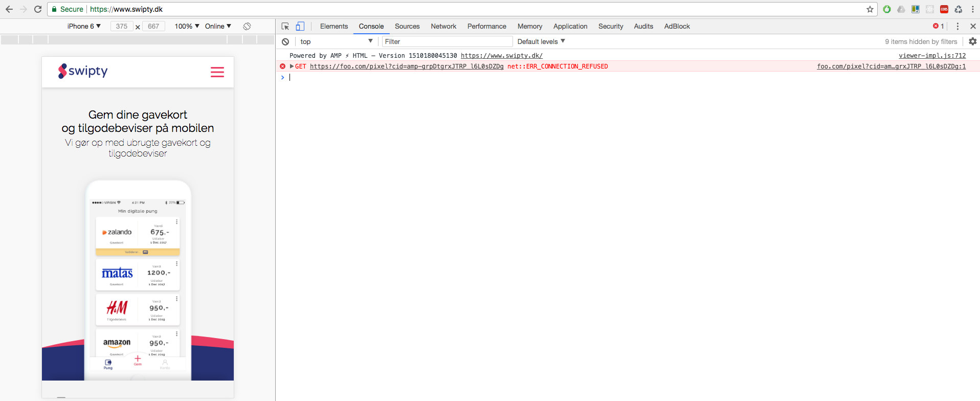Open the 100% zoom dropdown
Screen dimensions: 980x401
tap(187, 26)
